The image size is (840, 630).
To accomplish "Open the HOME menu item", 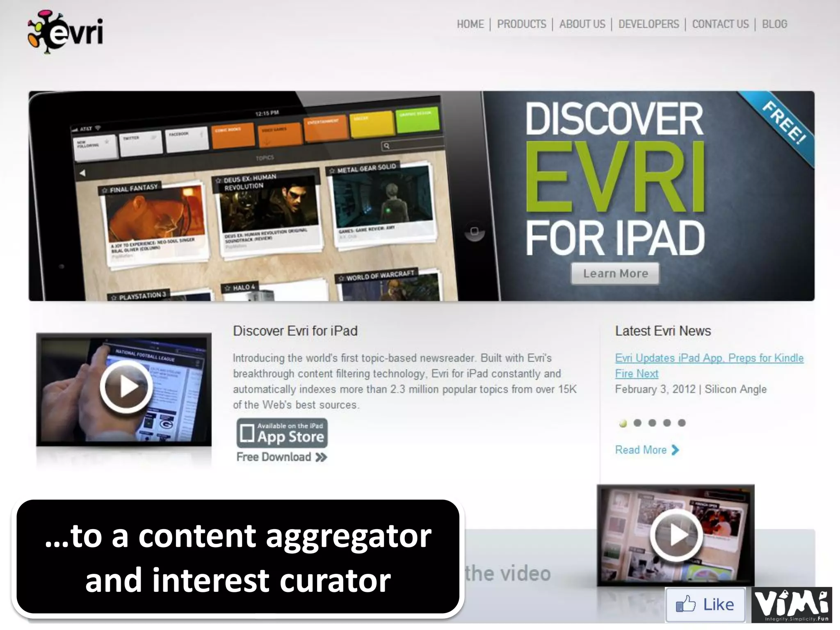I will click(470, 24).
